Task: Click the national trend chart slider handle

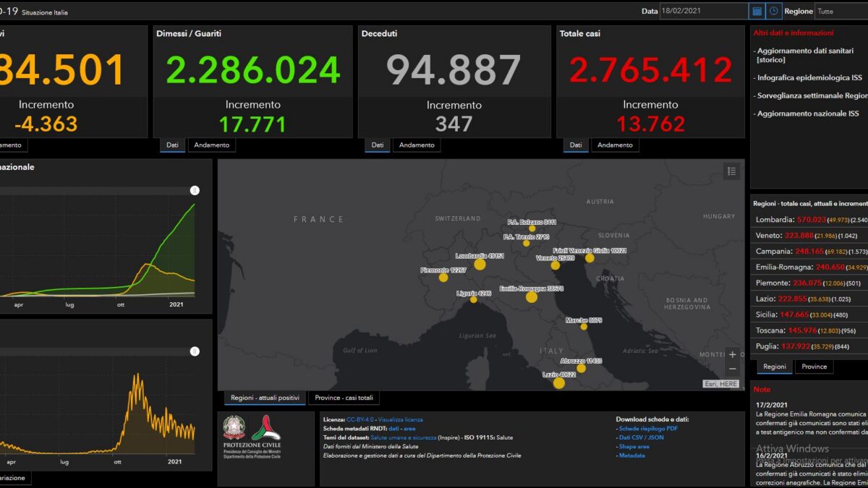Action: pyautogui.click(x=195, y=190)
